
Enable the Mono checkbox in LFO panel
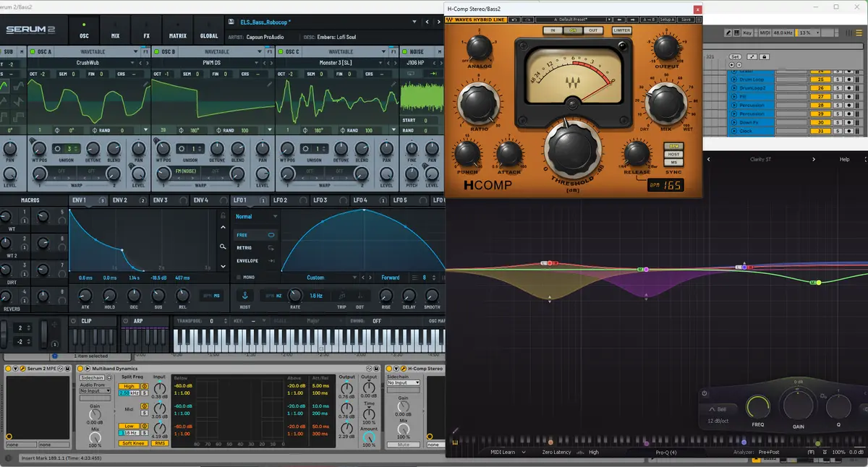pyautogui.click(x=239, y=277)
